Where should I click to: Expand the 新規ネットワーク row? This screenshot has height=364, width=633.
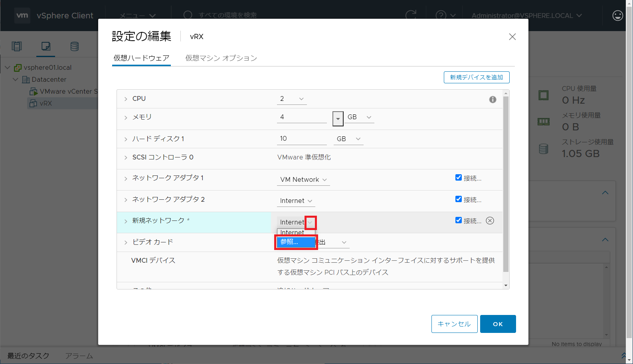(126, 221)
